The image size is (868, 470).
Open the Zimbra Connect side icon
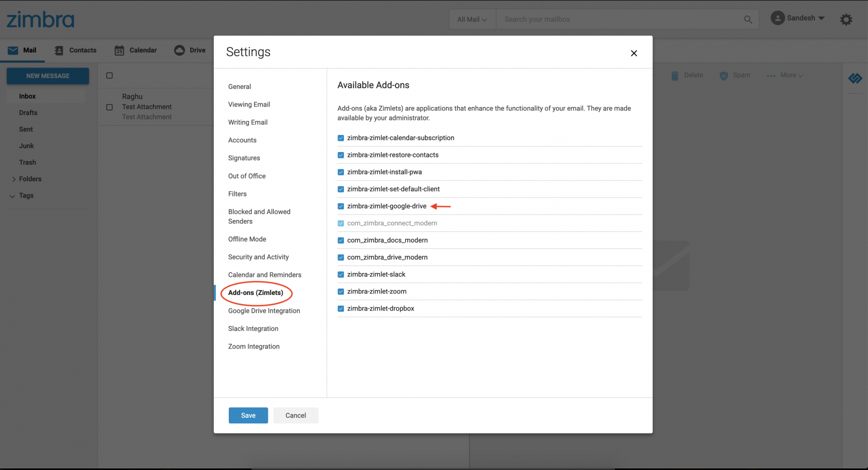[855, 78]
